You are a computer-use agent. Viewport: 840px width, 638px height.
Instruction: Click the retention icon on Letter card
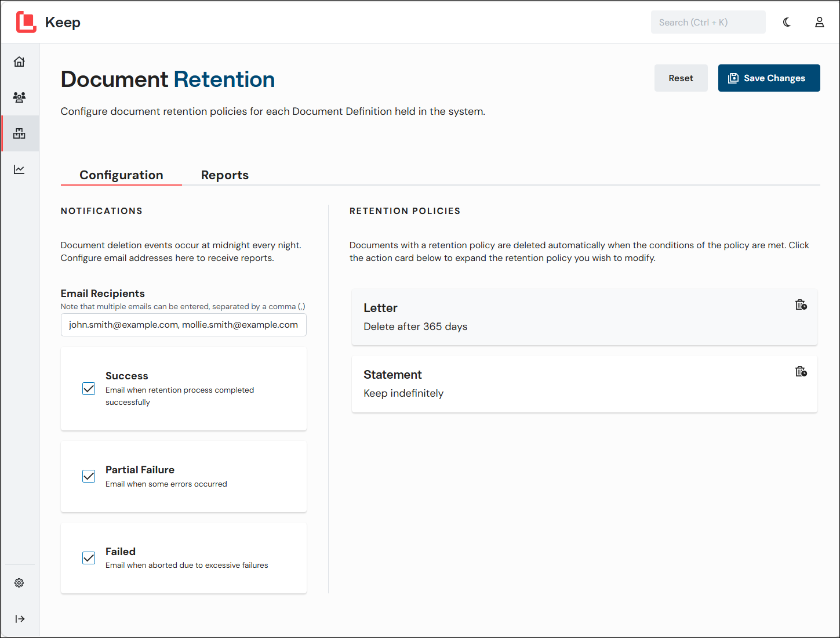pyautogui.click(x=801, y=304)
